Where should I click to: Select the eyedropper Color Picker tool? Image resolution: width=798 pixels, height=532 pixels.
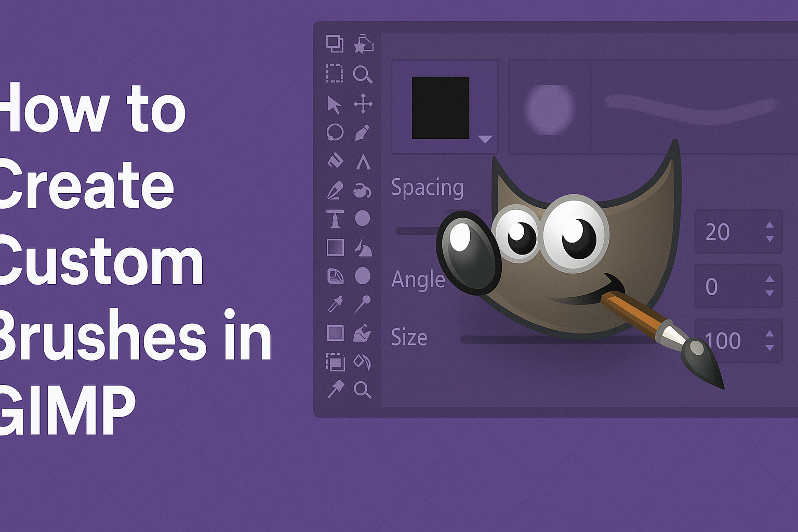[x=335, y=304]
